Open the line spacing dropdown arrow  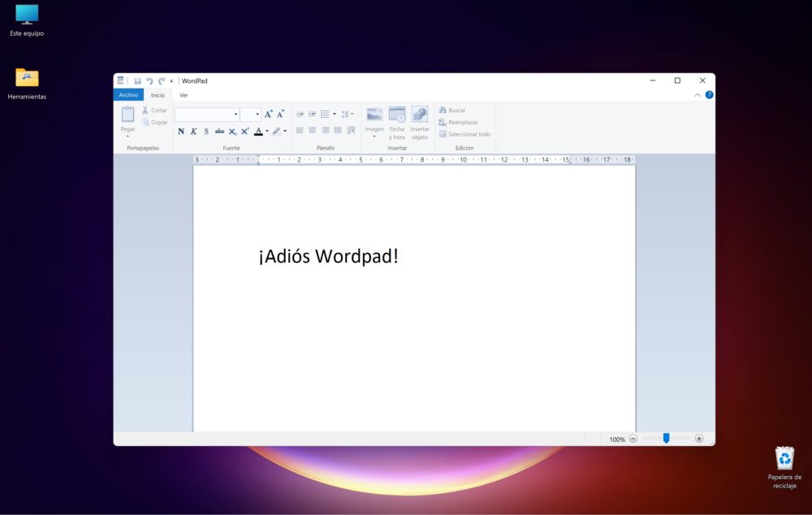tap(352, 114)
